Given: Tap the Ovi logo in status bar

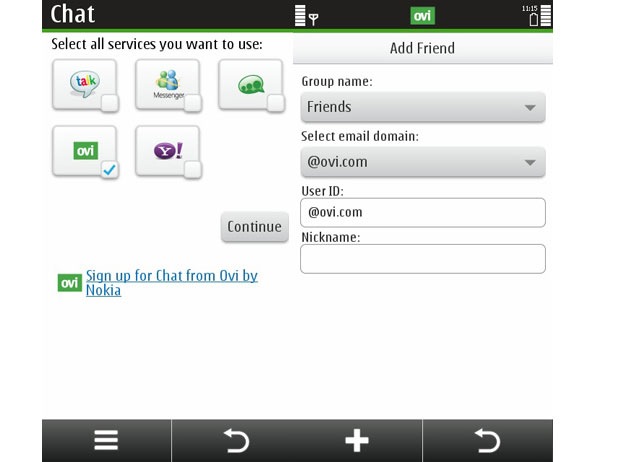Looking at the screenshot, I should (x=422, y=16).
